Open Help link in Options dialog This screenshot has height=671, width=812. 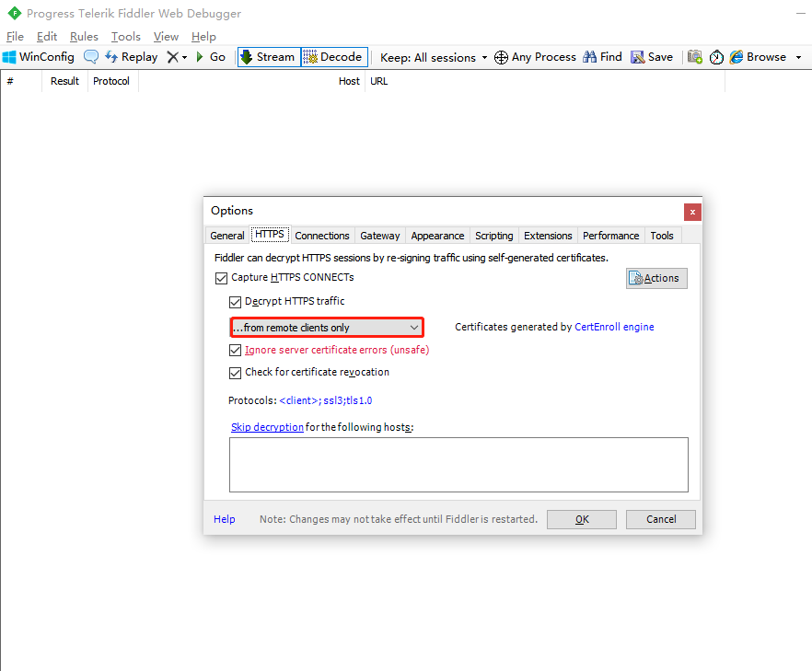pos(225,519)
